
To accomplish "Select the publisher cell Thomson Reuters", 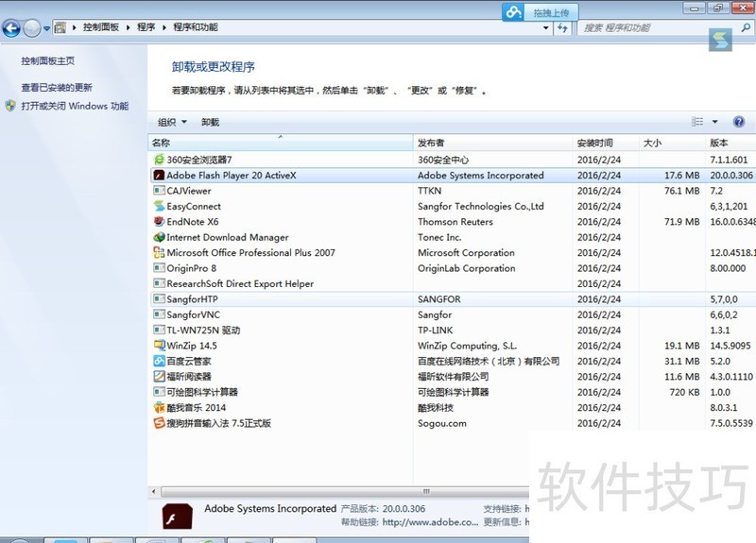I will (455, 222).
